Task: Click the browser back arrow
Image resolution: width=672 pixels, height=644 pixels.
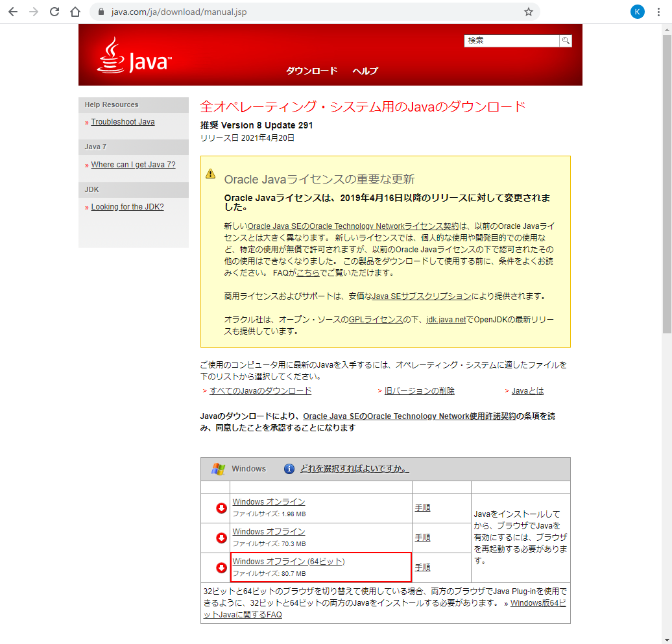Action: point(13,12)
